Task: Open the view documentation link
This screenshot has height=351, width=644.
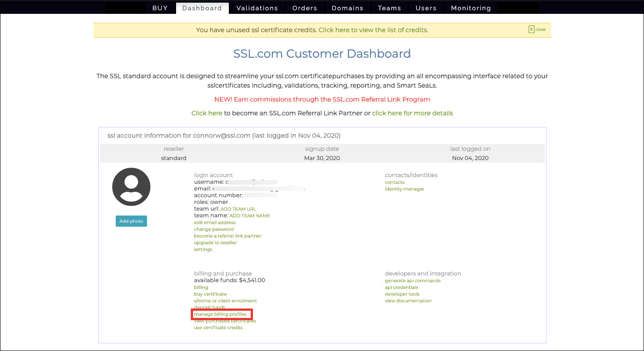Action: click(408, 301)
